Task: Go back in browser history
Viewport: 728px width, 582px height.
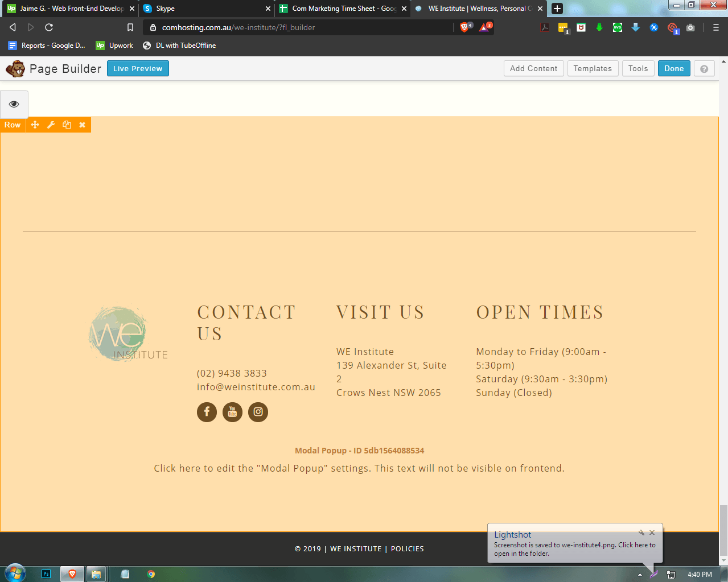Action: tap(13, 27)
